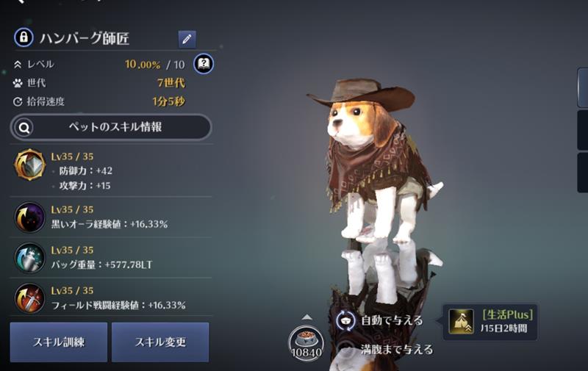Go back with top-left arrow
Viewport: 588px width, 371px height.
click(x=21, y=1)
